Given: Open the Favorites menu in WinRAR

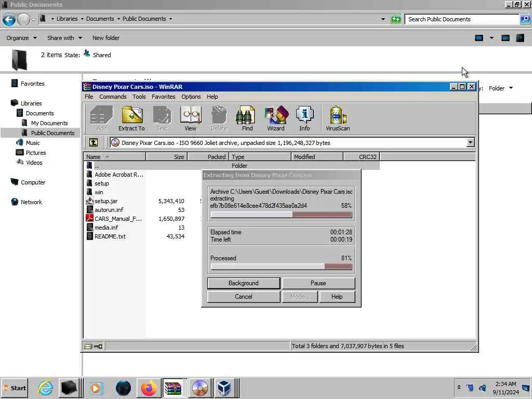Looking at the screenshot, I should point(163,97).
